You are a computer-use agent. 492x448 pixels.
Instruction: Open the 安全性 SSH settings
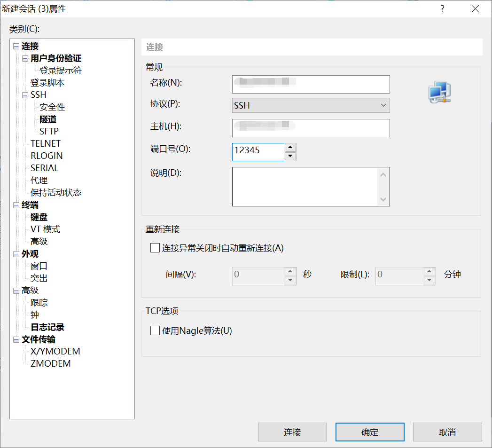click(52, 107)
